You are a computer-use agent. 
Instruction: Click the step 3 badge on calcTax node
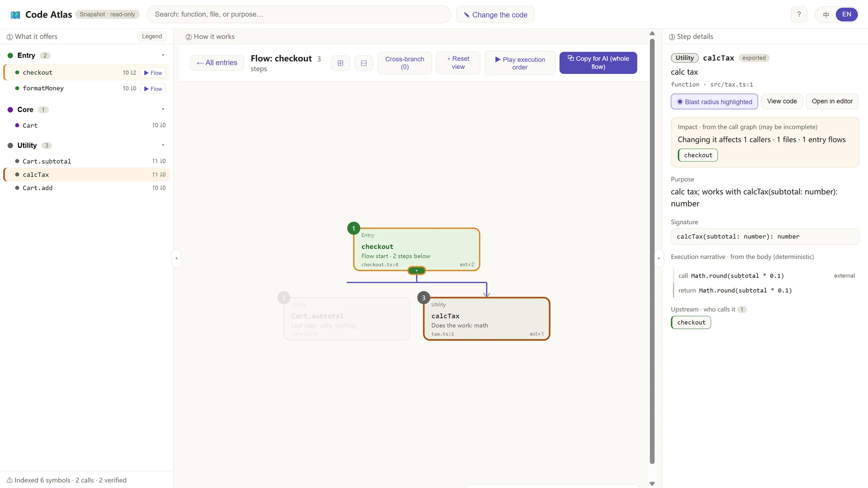tap(424, 298)
